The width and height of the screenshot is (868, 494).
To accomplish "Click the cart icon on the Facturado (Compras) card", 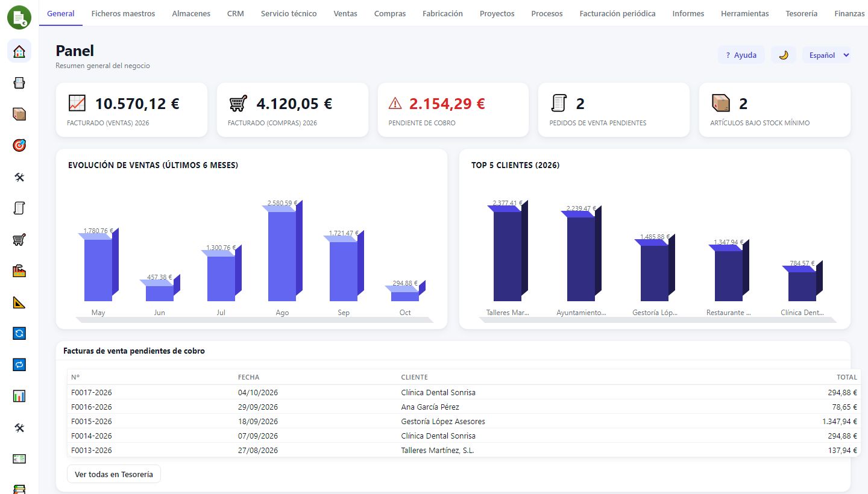I will [x=238, y=104].
